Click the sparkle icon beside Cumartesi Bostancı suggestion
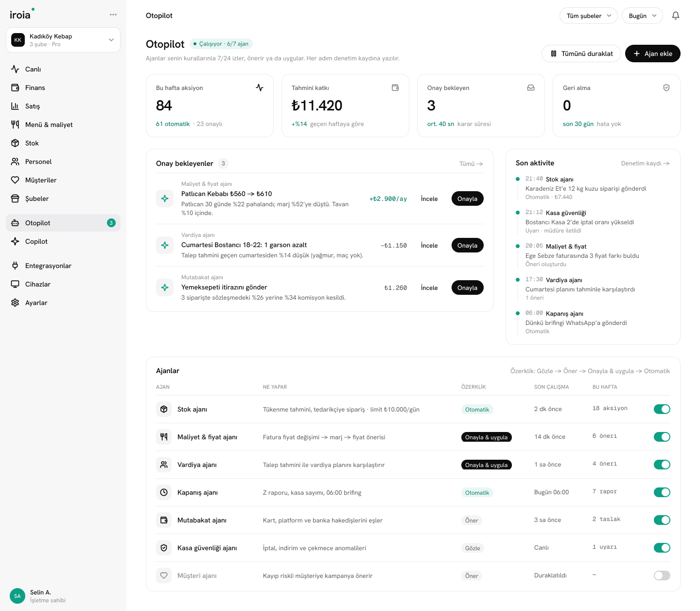This screenshot has height=611, width=700. (x=165, y=245)
